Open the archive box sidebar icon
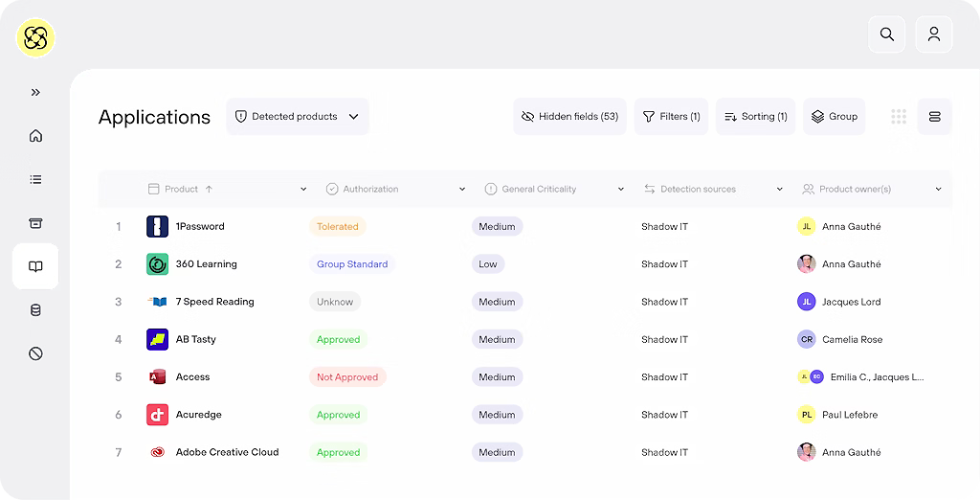Image resolution: width=980 pixels, height=500 pixels. coord(35,223)
